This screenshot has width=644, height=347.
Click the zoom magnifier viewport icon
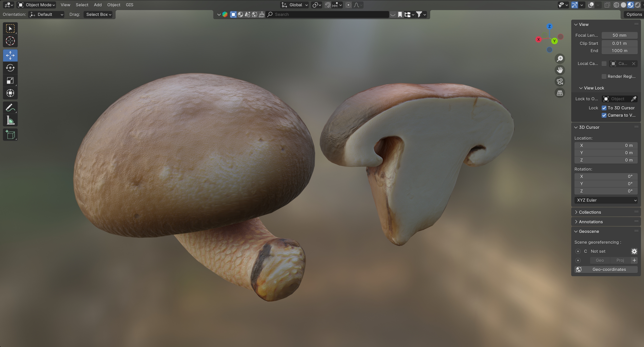pos(560,59)
